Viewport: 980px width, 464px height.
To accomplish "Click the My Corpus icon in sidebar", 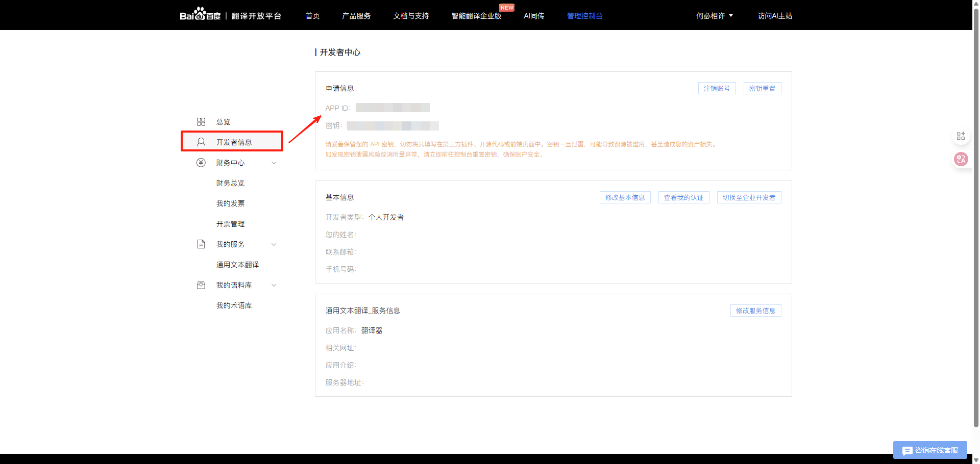I will click(201, 285).
